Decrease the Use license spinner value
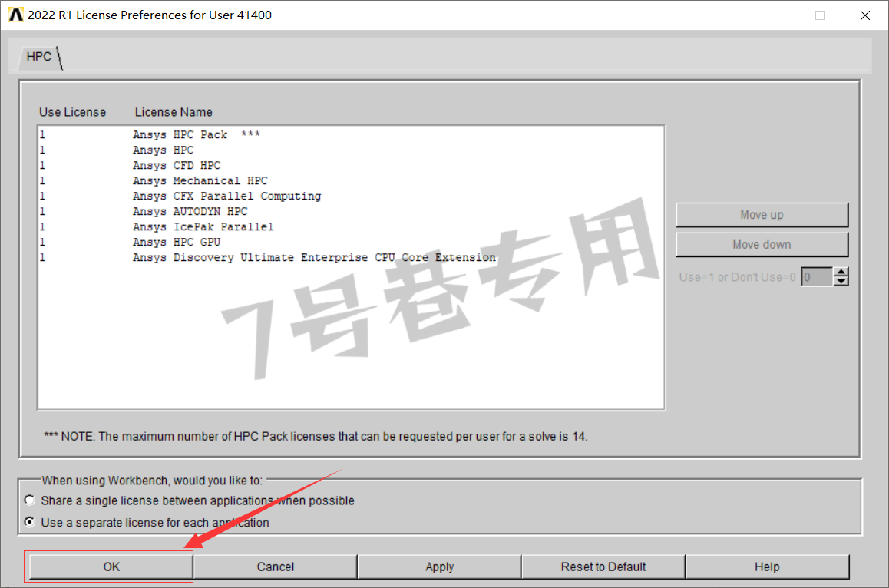The image size is (889, 588). click(841, 281)
